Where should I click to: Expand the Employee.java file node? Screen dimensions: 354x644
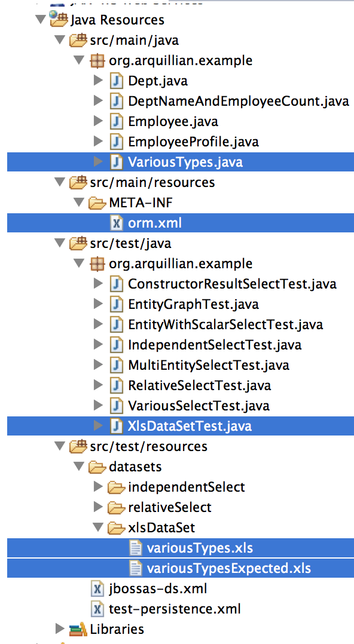click(98, 121)
